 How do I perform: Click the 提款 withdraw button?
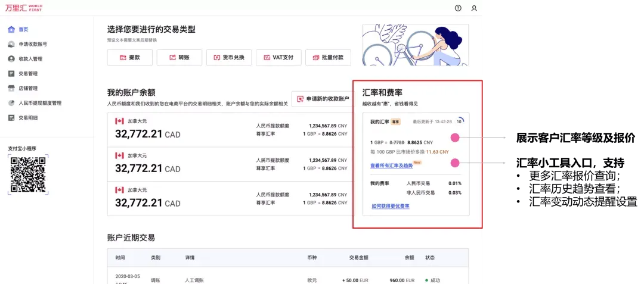tap(129, 58)
